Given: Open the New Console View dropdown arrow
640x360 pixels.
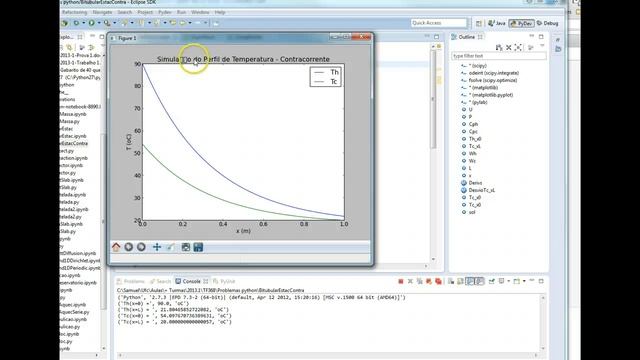Looking at the screenshot, I should click(x=524, y=281).
